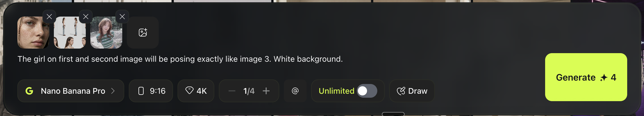Remove the third reference image with striped shirt

tap(122, 17)
